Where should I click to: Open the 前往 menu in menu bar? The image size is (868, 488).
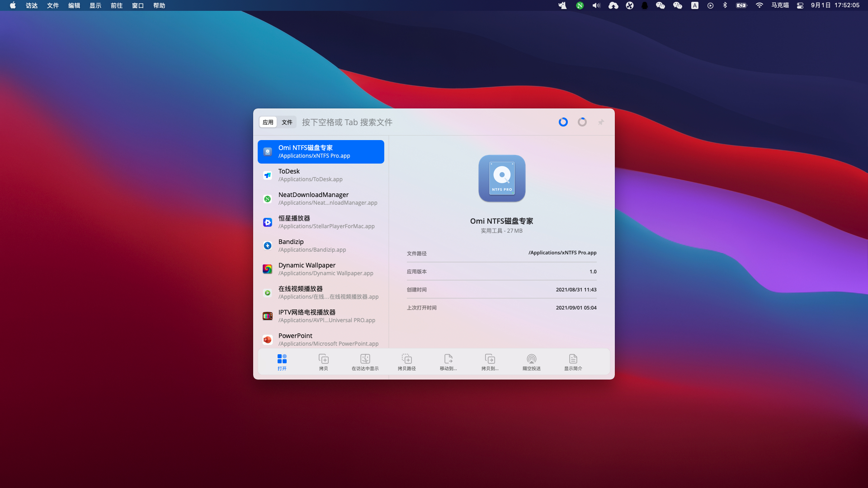[x=117, y=5]
